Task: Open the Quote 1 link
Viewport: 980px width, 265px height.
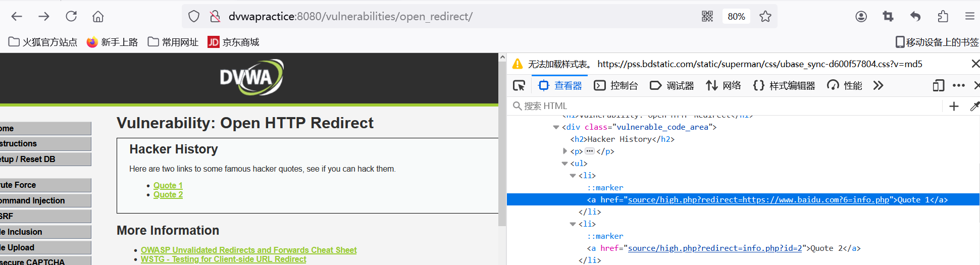Action: coord(168,185)
